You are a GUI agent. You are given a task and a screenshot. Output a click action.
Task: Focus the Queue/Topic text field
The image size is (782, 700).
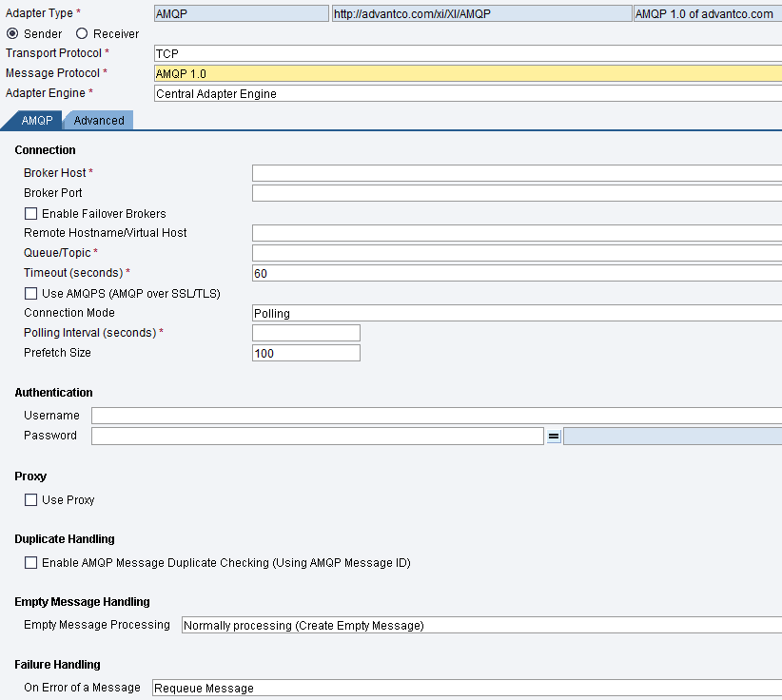click(516, 253)
